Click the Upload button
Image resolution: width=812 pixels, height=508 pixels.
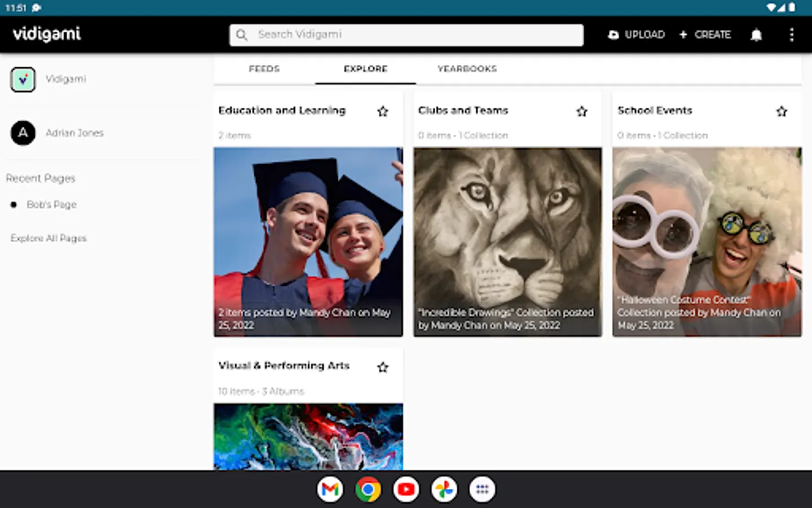(x=636, y=35)
